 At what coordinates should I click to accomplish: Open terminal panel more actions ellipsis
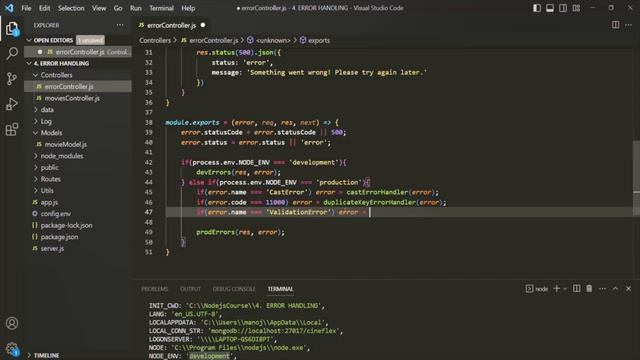[x=602, y=289]
